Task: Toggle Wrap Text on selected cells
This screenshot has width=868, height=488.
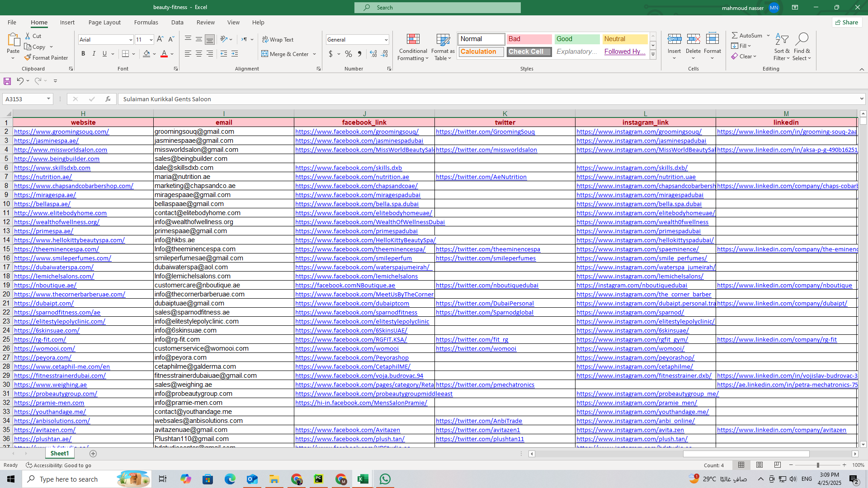Action: click(x=278, y=39)
